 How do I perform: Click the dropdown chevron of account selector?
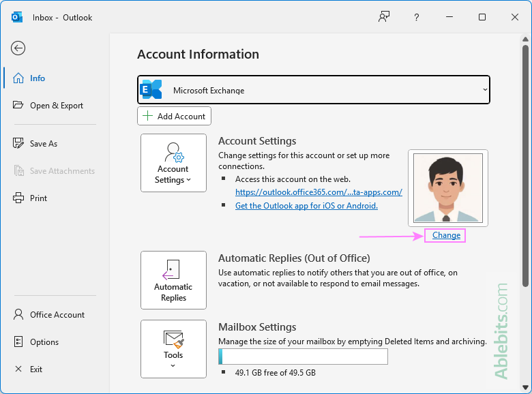pyautogui.click(x=485, y=89)
